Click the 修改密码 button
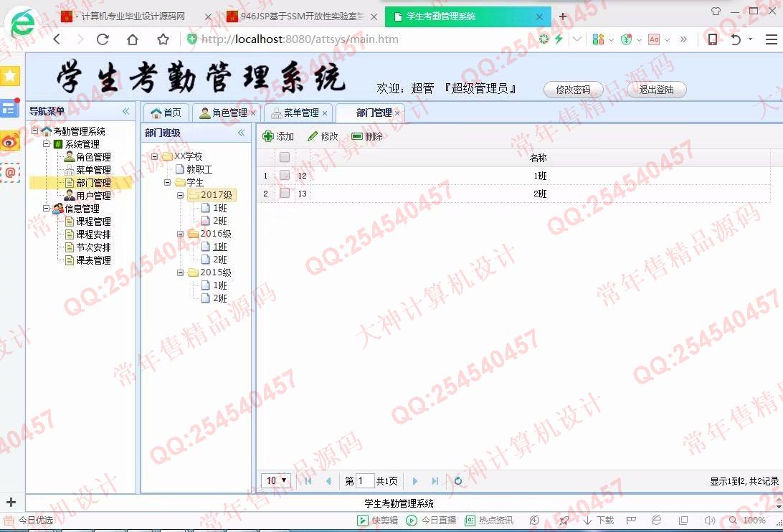 (573, 90)
